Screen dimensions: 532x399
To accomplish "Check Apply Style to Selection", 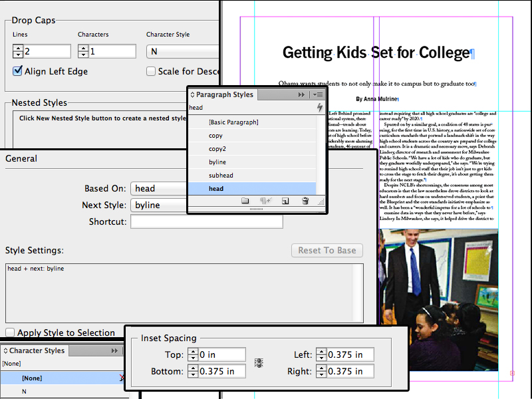I will (x=10, y=332).
